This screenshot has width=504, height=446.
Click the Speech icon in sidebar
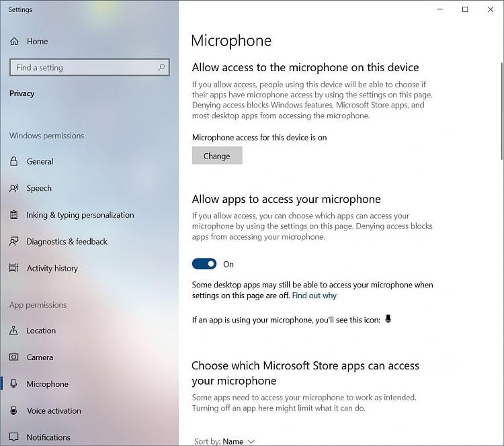14,188
